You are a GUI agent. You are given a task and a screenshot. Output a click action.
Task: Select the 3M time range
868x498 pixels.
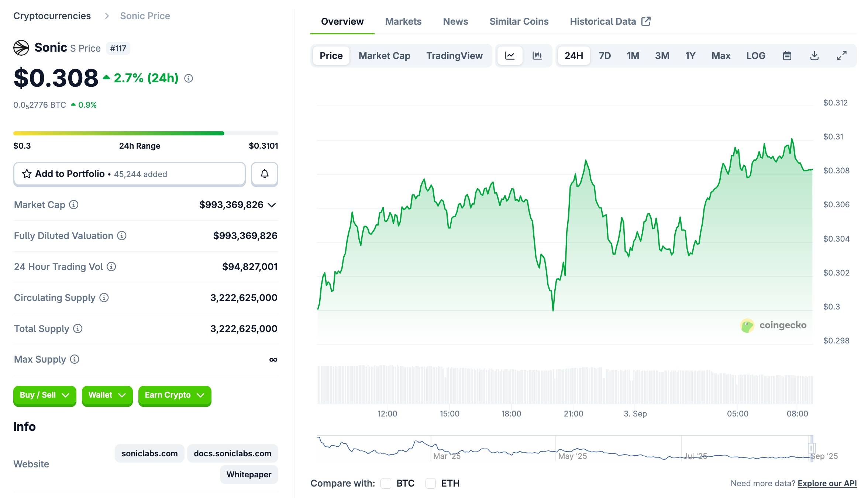coord(662,56)
